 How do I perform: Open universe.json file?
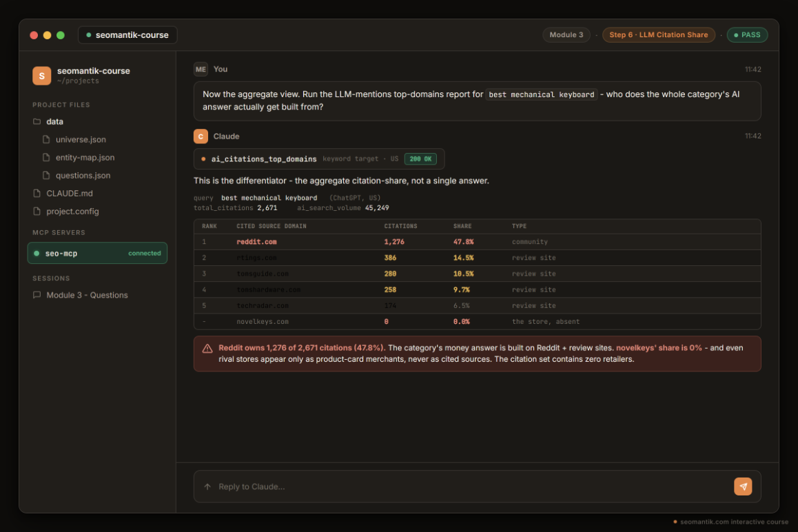tap(81, 139)
